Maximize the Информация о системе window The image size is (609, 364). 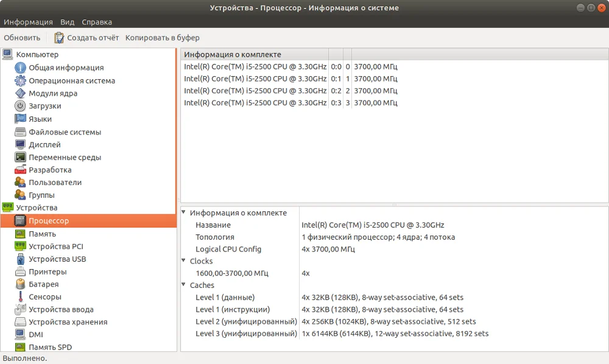tap(591, 8)
